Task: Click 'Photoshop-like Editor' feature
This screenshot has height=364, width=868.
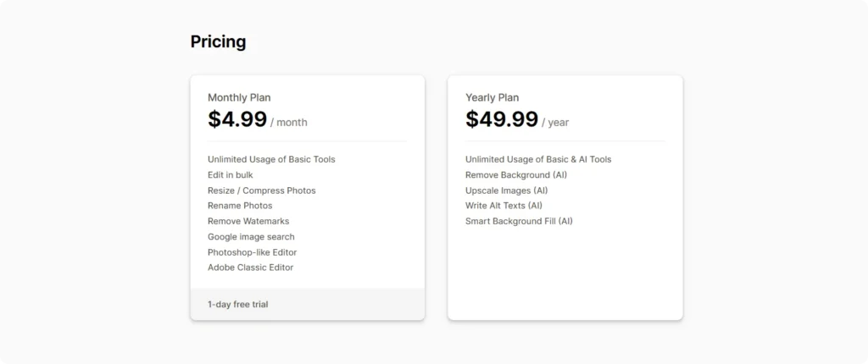Action: point(253,252)
